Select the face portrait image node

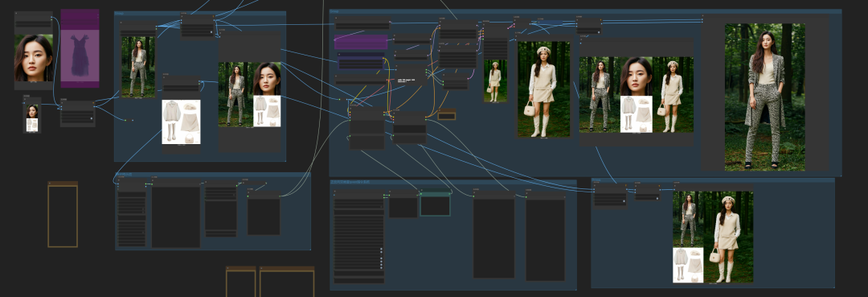34,58
